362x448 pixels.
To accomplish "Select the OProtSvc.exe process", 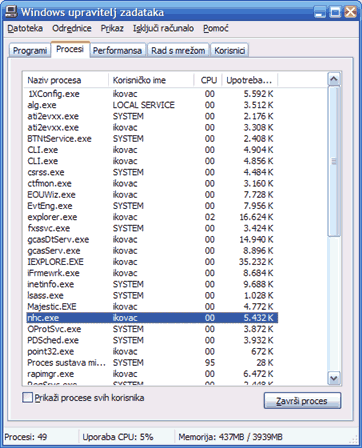I will 151,329.
